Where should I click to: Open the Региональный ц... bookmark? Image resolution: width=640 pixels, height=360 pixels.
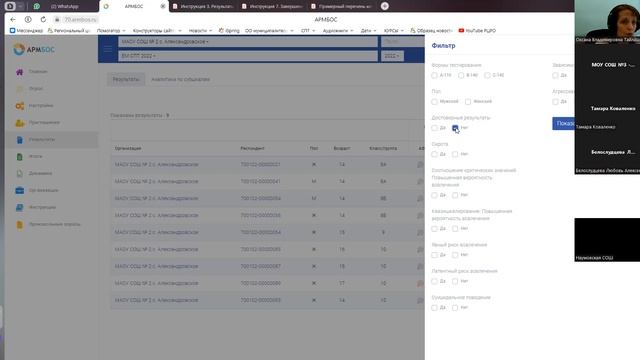pos(69,31)
